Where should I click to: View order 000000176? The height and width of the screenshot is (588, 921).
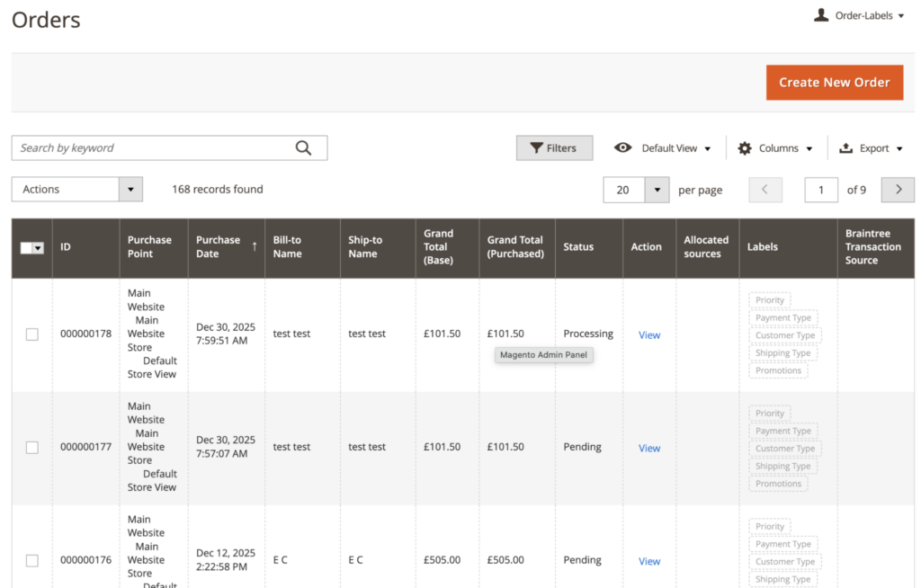point(649,562)
